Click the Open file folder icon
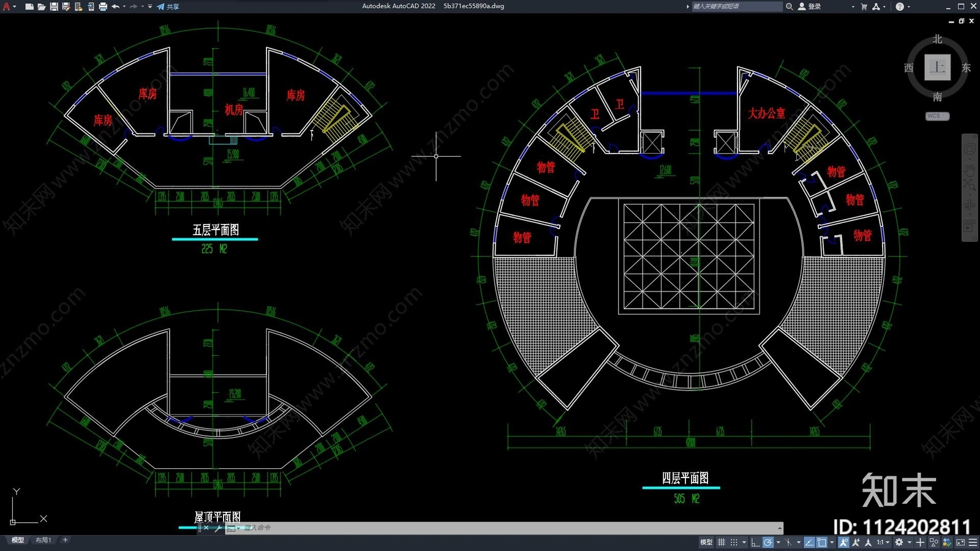This screenshot has height=551, width=980. pos(42,7)
